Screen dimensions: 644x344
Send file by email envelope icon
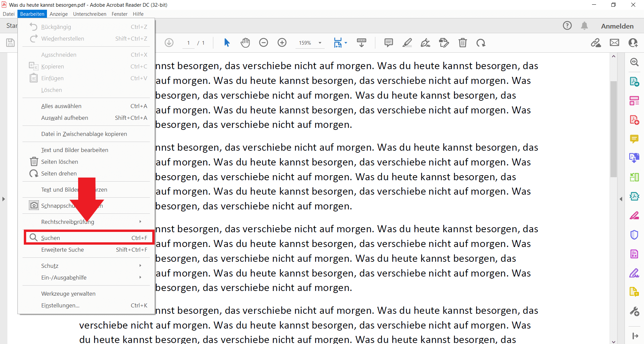coord(614,43)
